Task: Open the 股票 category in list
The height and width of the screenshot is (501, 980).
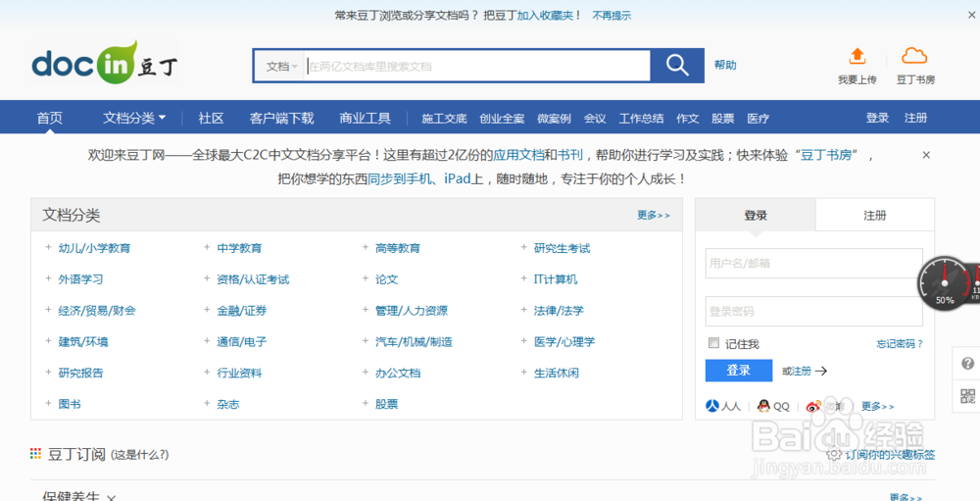Action: [x=386, y=405]
